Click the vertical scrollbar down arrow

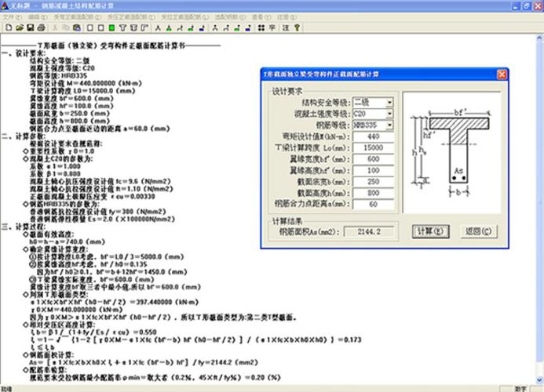point(539,379)
